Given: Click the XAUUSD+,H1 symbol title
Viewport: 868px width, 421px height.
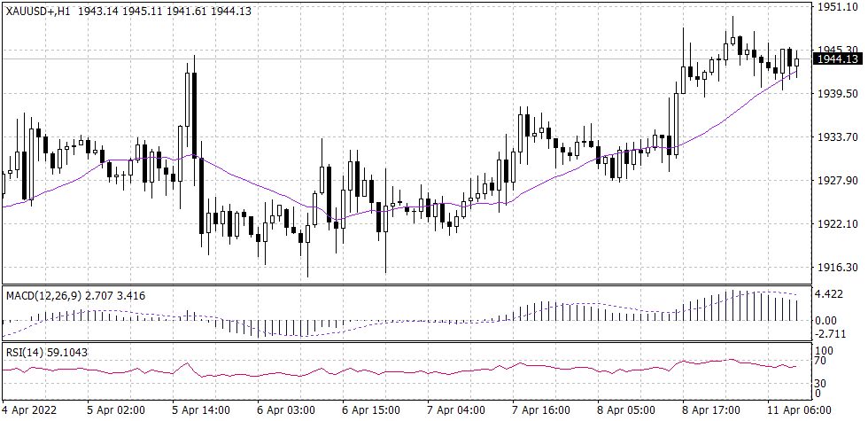Looking at the screenshot, I should [x=37, y=10].
